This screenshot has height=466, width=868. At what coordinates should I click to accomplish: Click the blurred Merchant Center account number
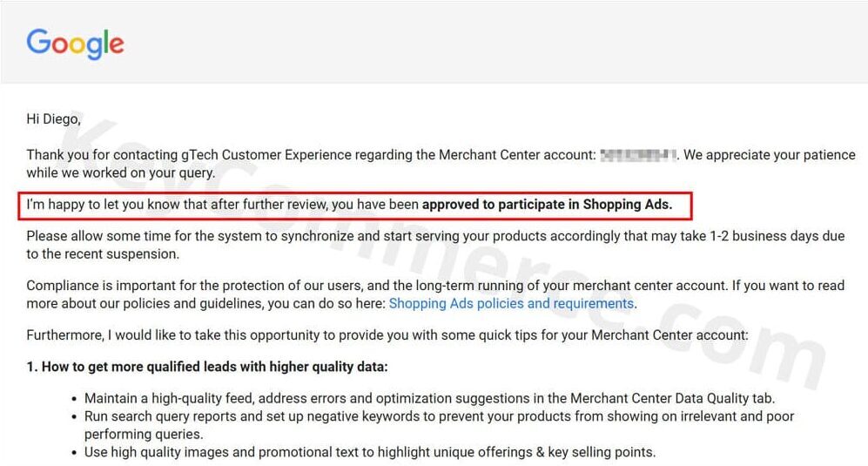[x=638, y=155]
